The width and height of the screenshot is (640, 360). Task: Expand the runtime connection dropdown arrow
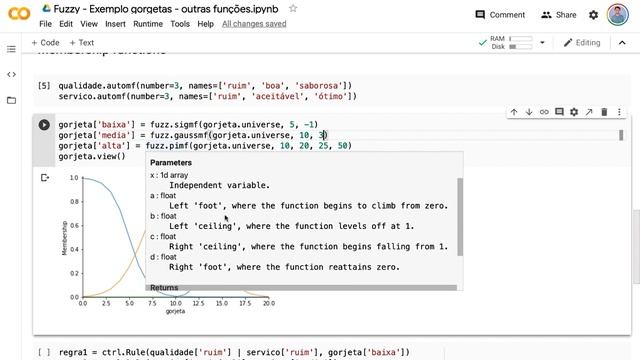[542, 42]
